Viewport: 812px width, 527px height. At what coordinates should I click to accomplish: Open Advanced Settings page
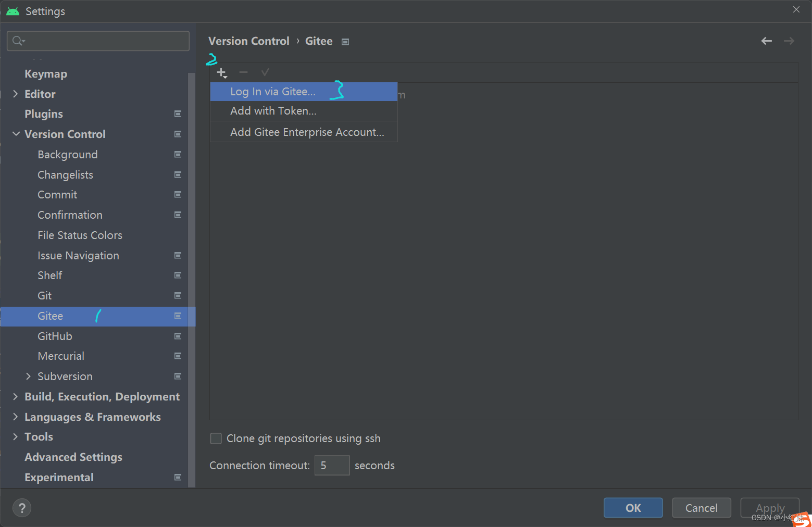73,457
